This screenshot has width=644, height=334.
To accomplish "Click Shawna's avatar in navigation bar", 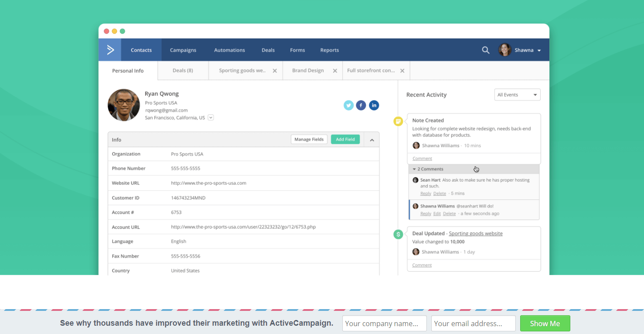I will coord(505,50).
